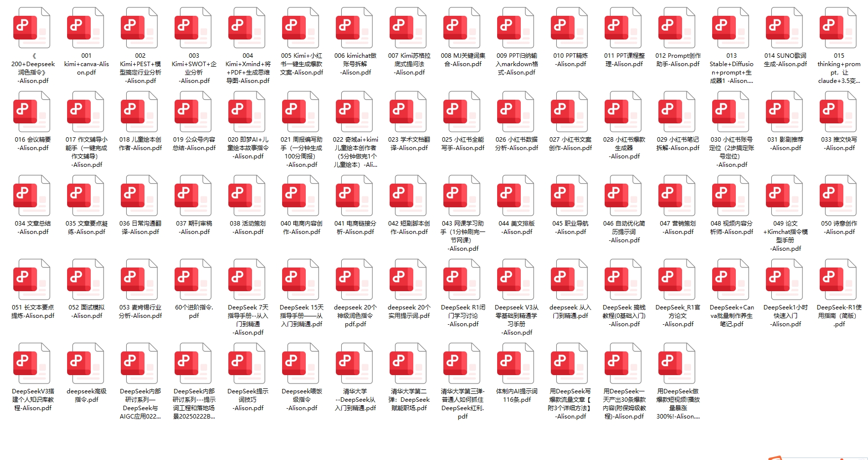Click file name '035 文章要点凝练-Alison.pdf'
The image size is (868, 460).
click(x=86, y=228)
